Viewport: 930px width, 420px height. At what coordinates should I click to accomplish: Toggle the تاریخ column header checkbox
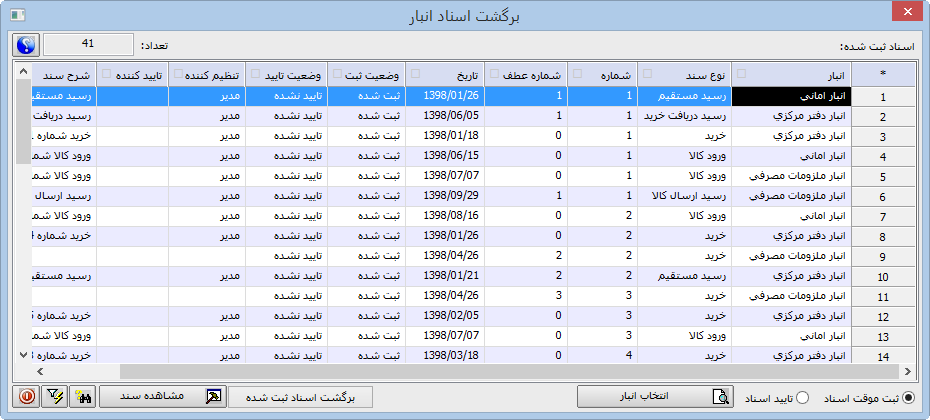click(x=415, y=74)
